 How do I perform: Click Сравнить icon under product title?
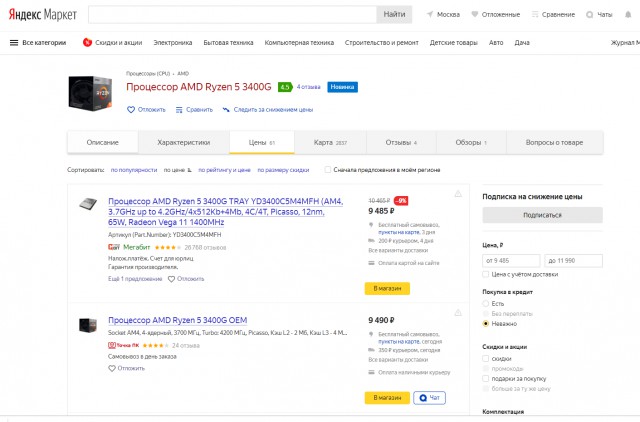179,110
